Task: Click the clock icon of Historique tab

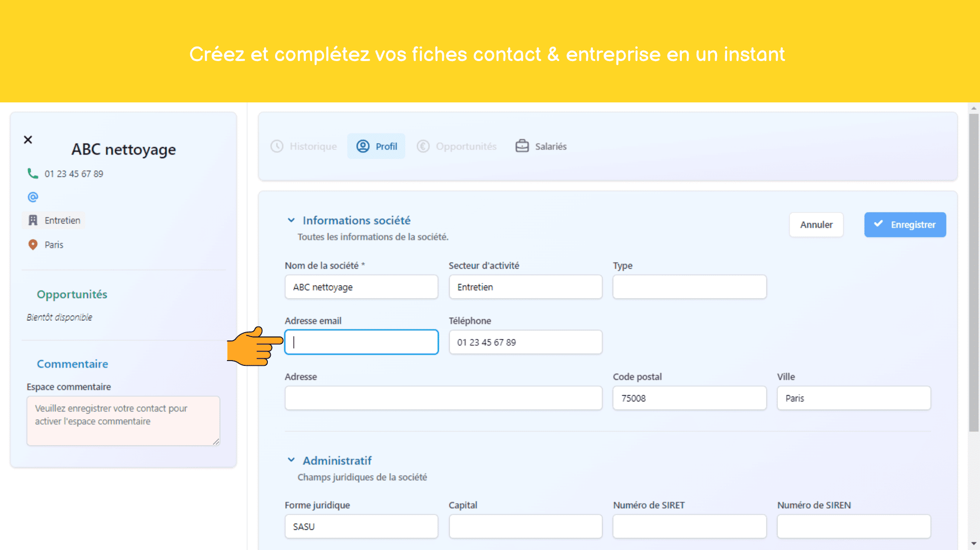Action: (x=277, y=146)
